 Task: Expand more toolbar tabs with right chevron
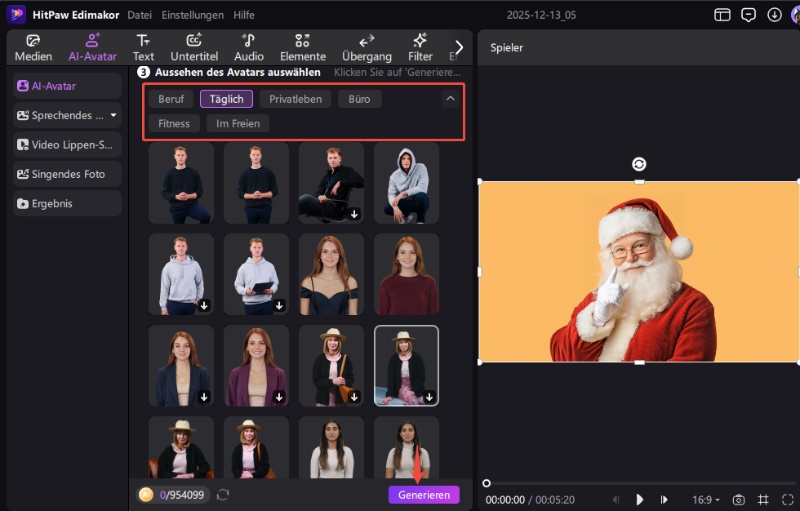[x=459, y=47]
